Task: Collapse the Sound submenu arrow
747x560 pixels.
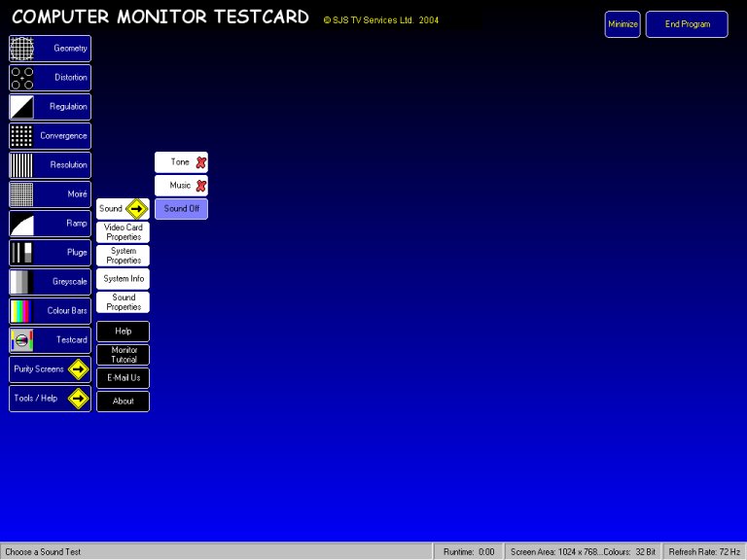Action: coord(136,209)
